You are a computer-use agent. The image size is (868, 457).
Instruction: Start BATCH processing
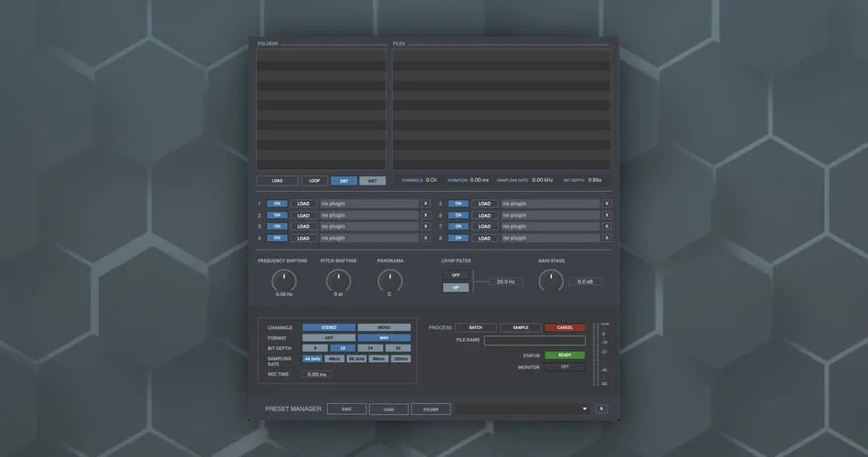coord(475,327)
